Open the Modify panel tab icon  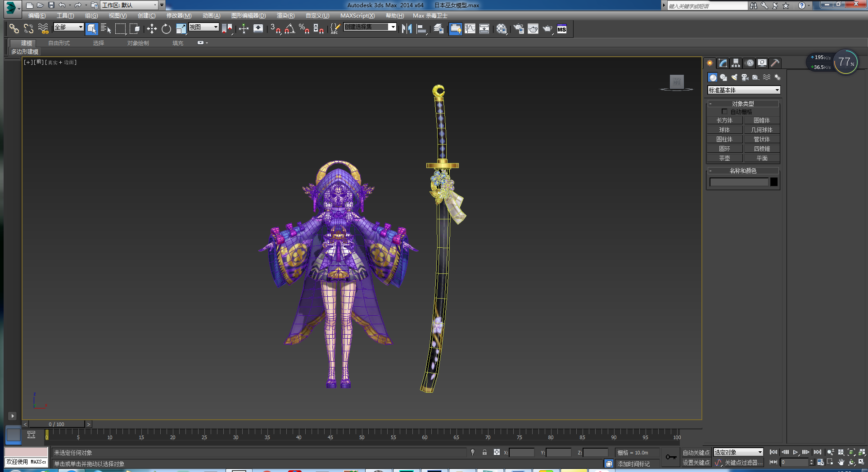(723, 63)
